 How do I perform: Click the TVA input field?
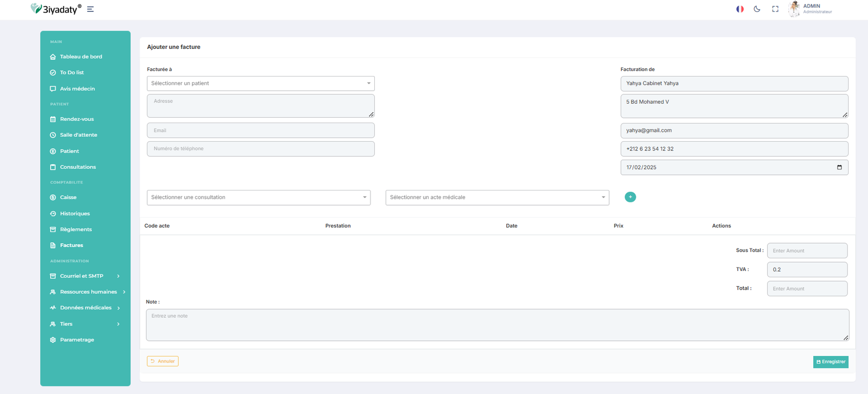[807, 270]
